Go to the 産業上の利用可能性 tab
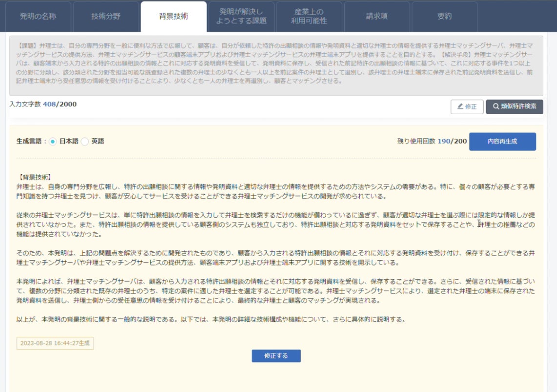The image size is (557, 392). 309,16
